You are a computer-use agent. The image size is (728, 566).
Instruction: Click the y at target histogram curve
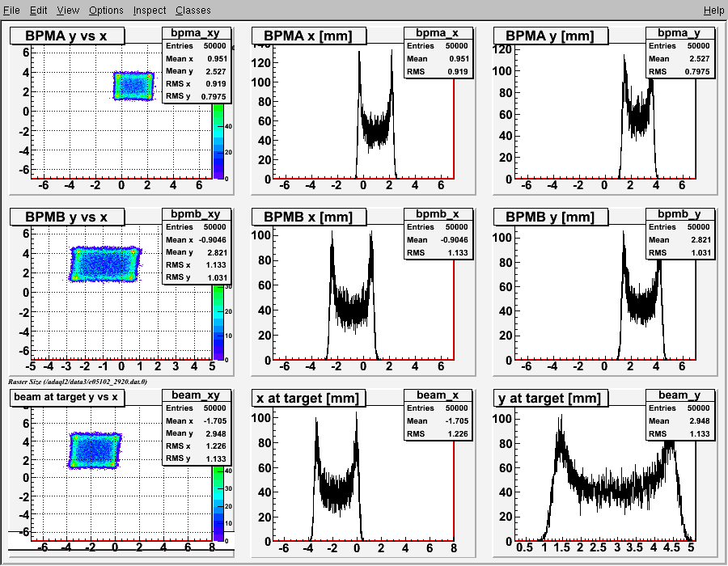pos(616,492)
